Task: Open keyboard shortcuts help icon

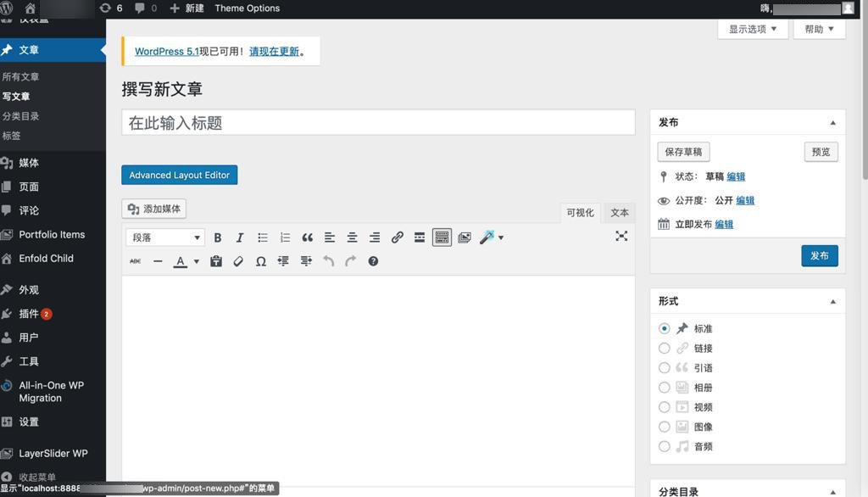Action: click(x=373, y=261)
